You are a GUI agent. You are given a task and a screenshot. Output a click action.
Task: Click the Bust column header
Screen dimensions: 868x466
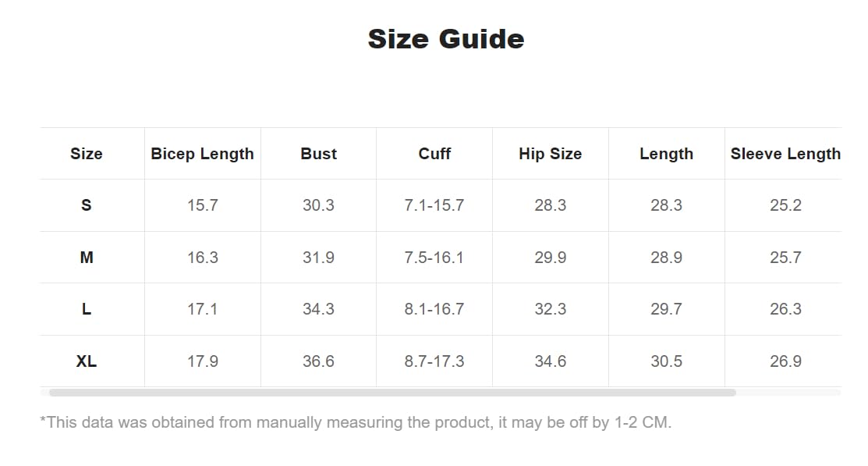pos(318,154)
